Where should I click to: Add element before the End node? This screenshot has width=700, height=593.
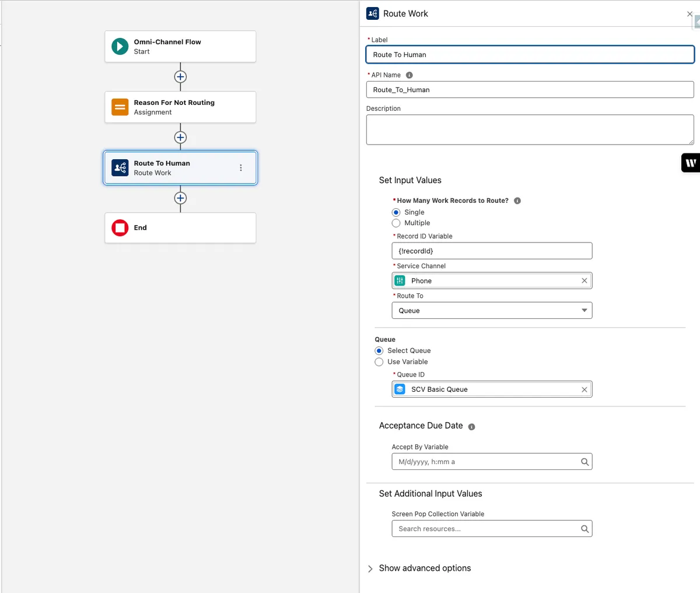pos(180,198)
